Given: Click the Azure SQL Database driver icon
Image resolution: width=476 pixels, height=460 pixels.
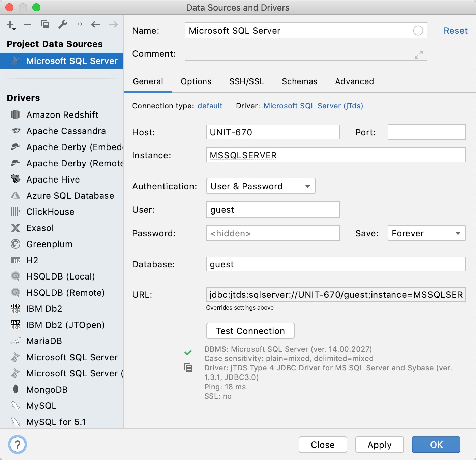Looking at the screenshot, I should 16,196.
